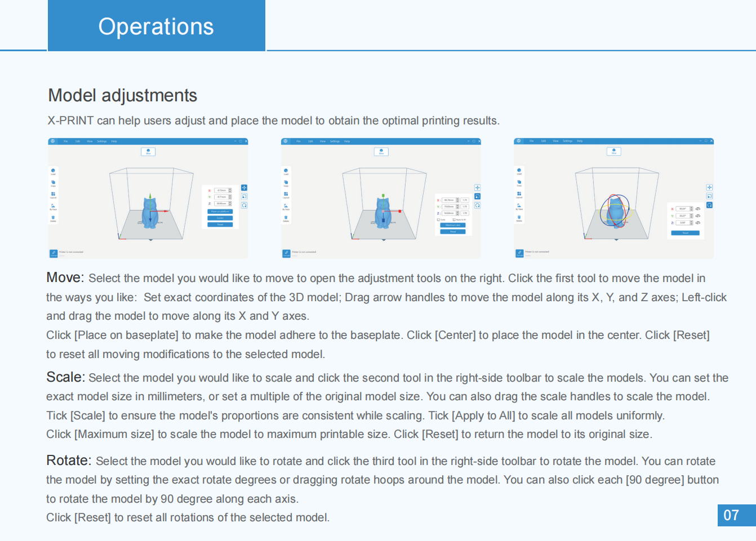Select the highlighted Rotate tool icon in the rightmost window
The width and height of the screenshot is (756, 541).
pyautogui.click(x=709, y=205)
